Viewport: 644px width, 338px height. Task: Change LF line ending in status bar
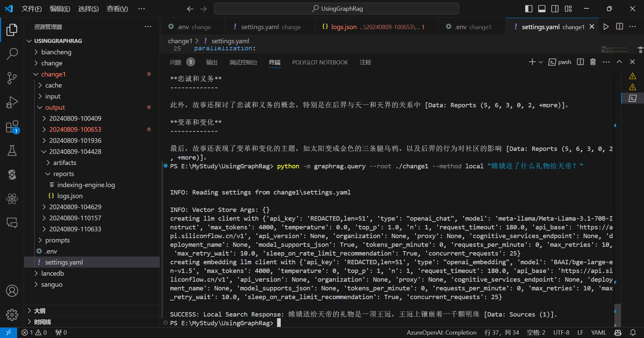580,332
